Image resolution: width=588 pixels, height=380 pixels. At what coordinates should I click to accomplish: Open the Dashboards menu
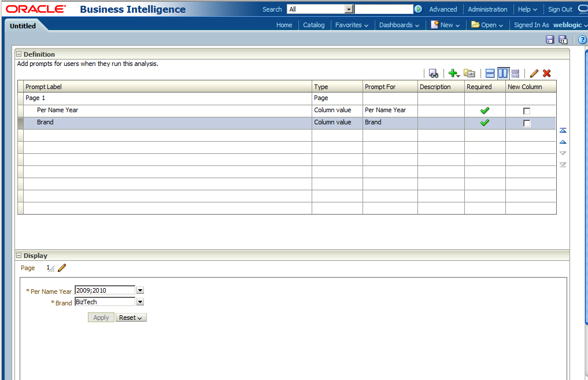pyautogui.click(x=398, y=25)
